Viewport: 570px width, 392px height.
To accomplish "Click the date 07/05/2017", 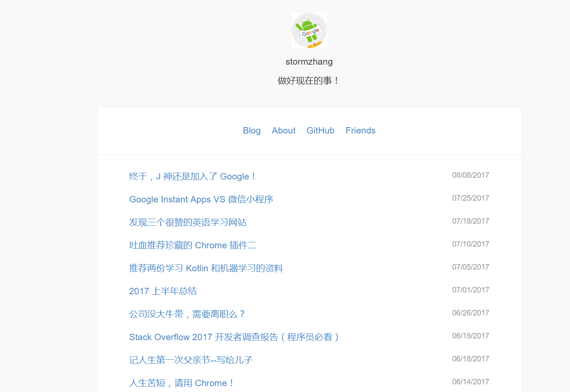I will click(x=471, y=267).
